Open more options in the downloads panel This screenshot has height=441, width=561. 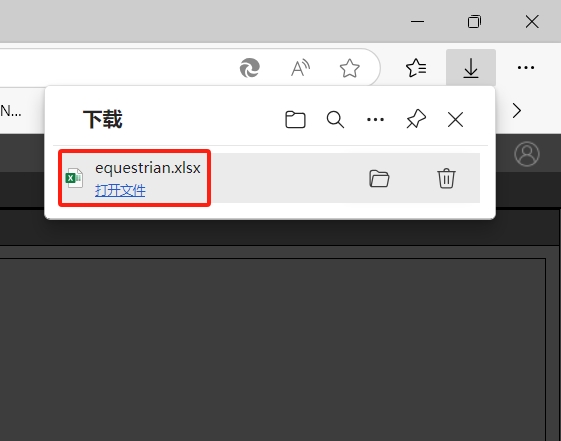tap(375, 119)
